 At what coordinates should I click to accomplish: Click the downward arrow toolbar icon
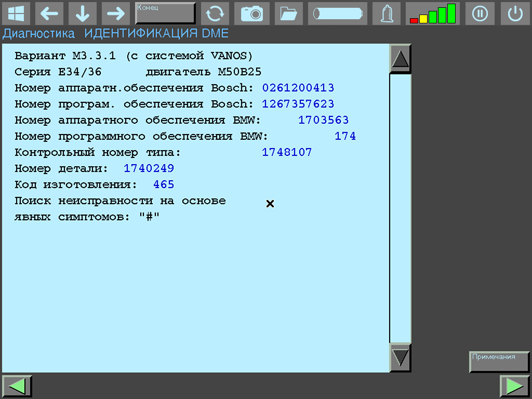82,14
